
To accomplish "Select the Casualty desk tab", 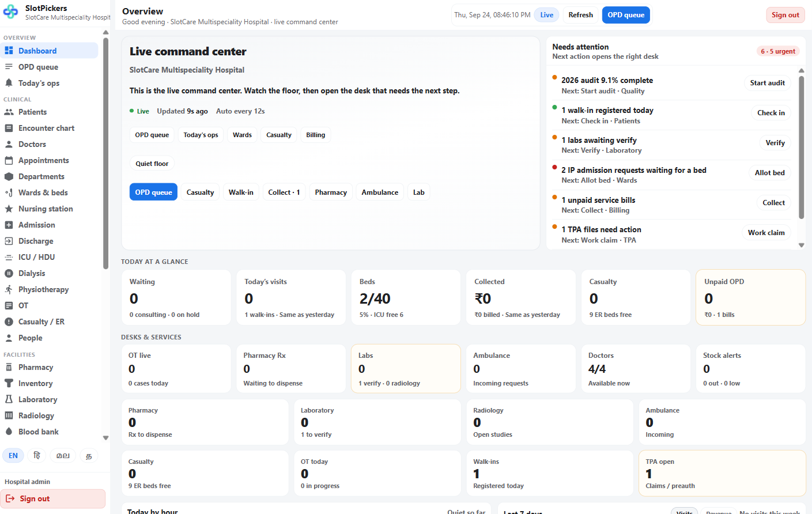I will (200, 192).
